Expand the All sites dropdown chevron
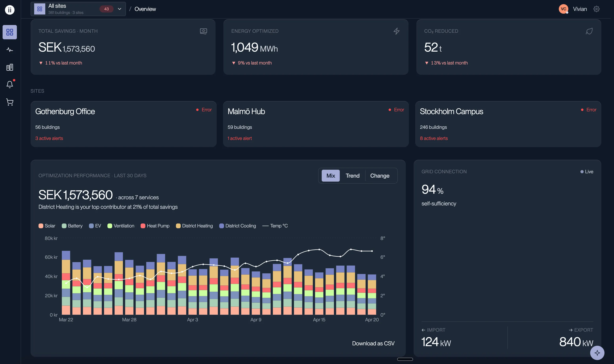This screenshot has height=364, width=614. click(120, 9)
